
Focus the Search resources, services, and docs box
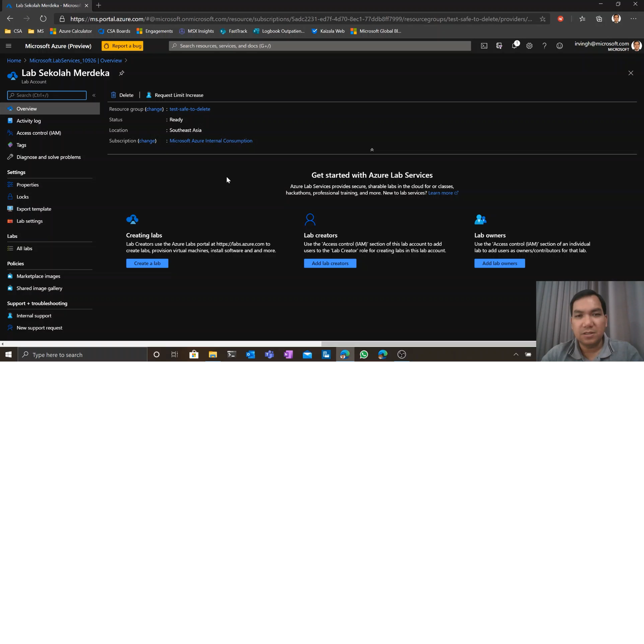(x=320, y=46)
